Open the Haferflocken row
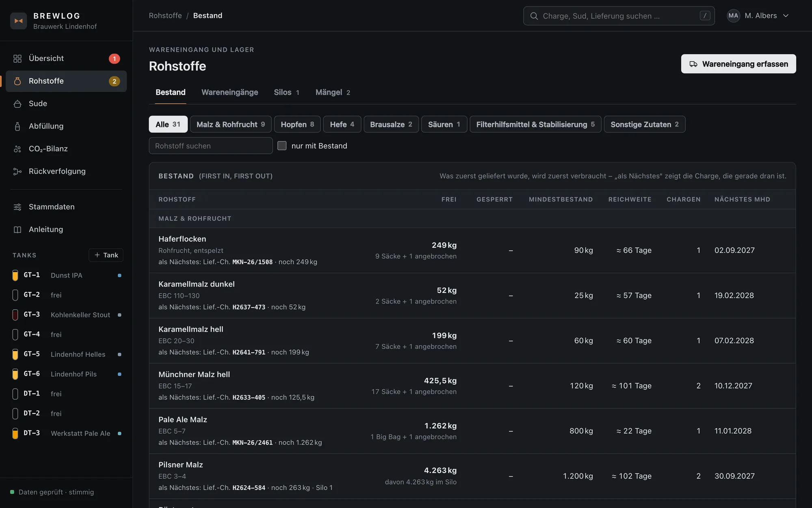 (x=472, y=250)
